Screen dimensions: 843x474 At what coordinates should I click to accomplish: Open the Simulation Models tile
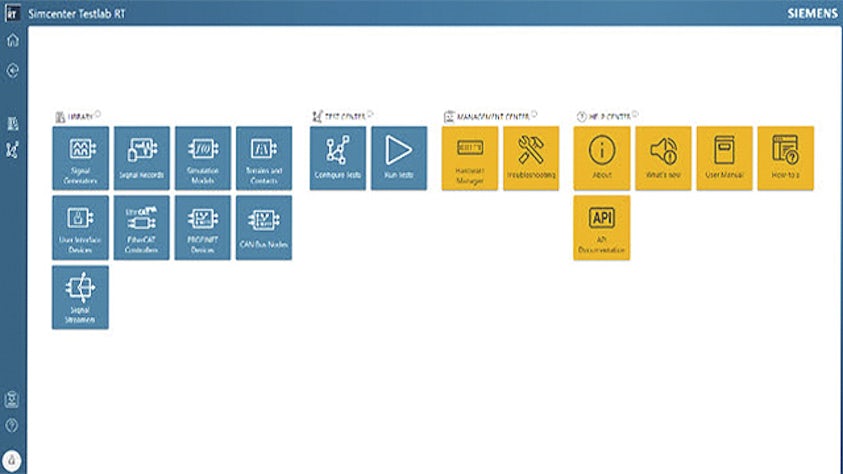[x=203, y=157]
